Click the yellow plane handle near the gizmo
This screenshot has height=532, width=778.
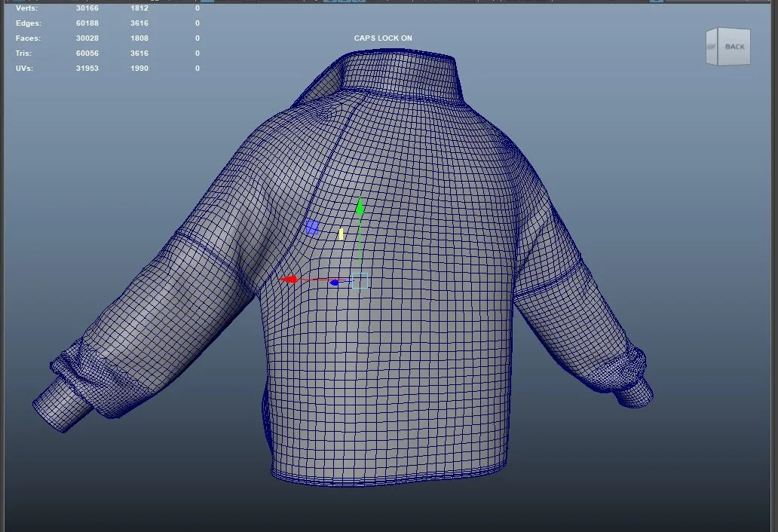tap(341, 234)
